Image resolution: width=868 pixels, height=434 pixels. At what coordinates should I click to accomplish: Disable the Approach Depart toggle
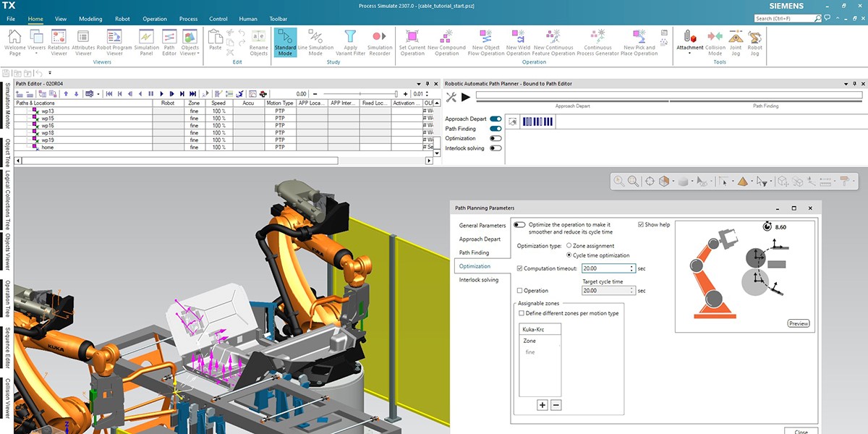click(496, 117)
